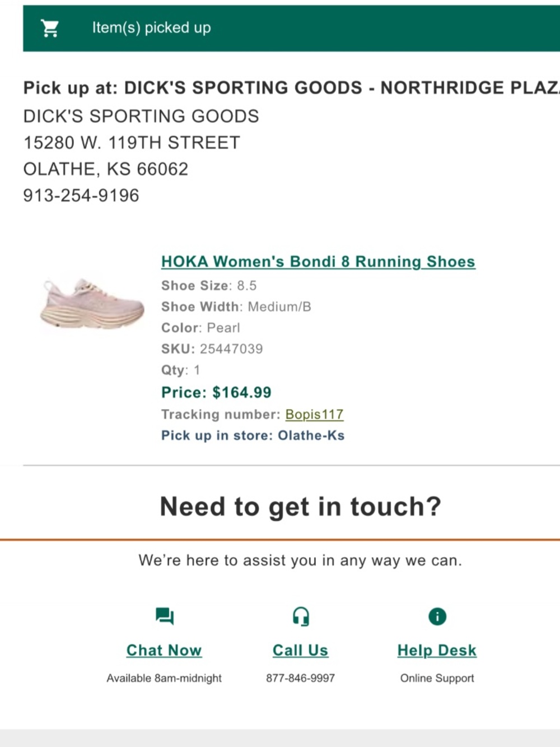Click the "Need to get in touch?" heading

click(x=301, y=507)
